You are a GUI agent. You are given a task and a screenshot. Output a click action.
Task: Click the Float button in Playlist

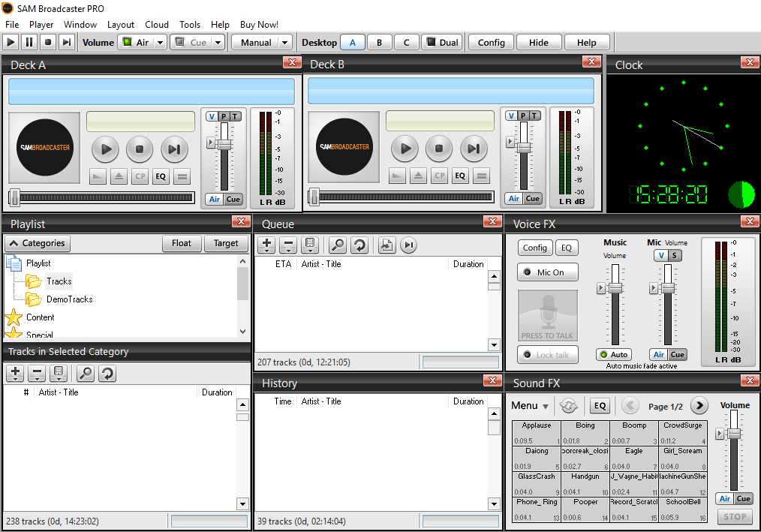pos(182,243)
